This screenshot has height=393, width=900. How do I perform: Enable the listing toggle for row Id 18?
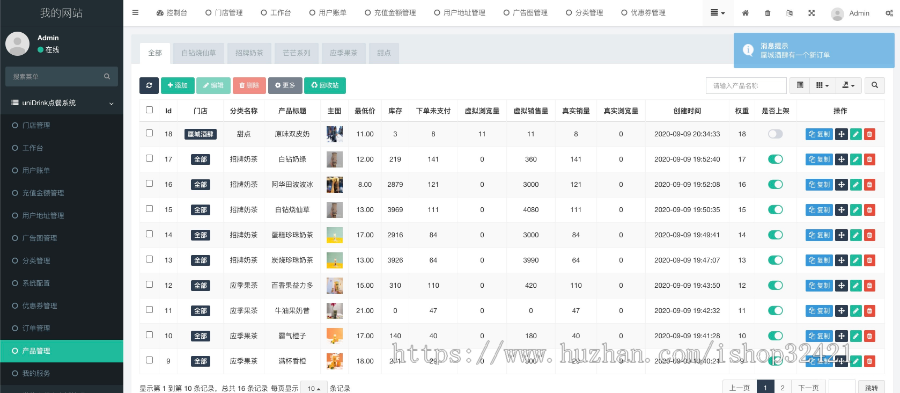click(775, 134)
